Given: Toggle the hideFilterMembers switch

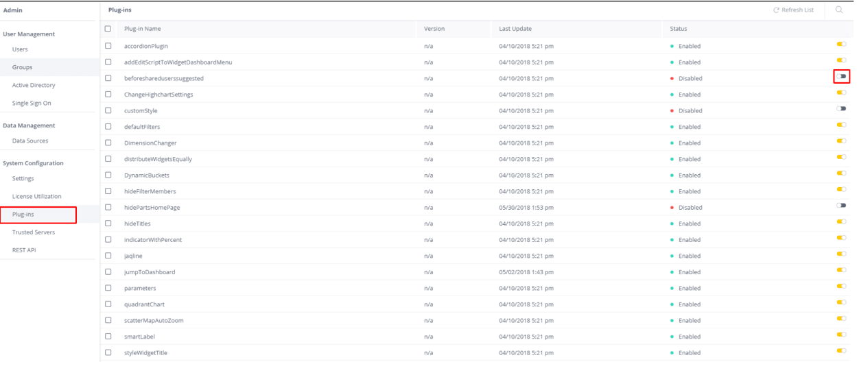Looking at the screenshot, I should (x=841, y=189).
